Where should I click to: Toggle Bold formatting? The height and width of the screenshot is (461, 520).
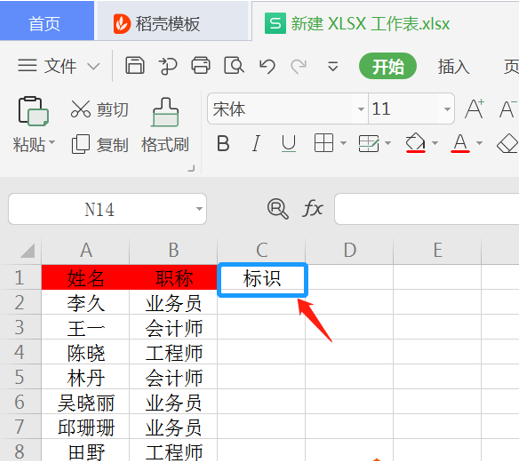click(223, 144)
